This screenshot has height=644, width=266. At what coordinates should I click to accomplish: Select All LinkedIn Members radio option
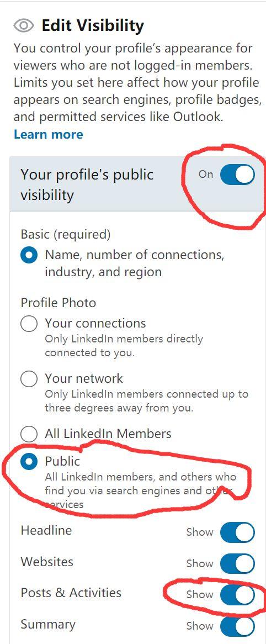[x=29, y=434]
